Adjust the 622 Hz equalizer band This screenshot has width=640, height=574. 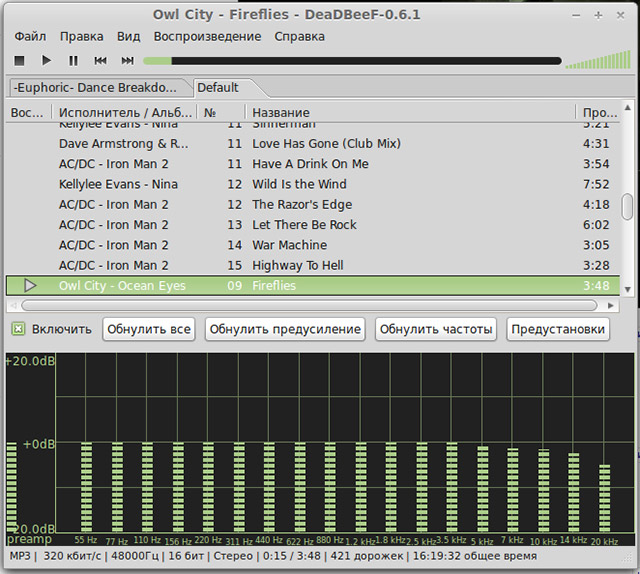(300, 487)
